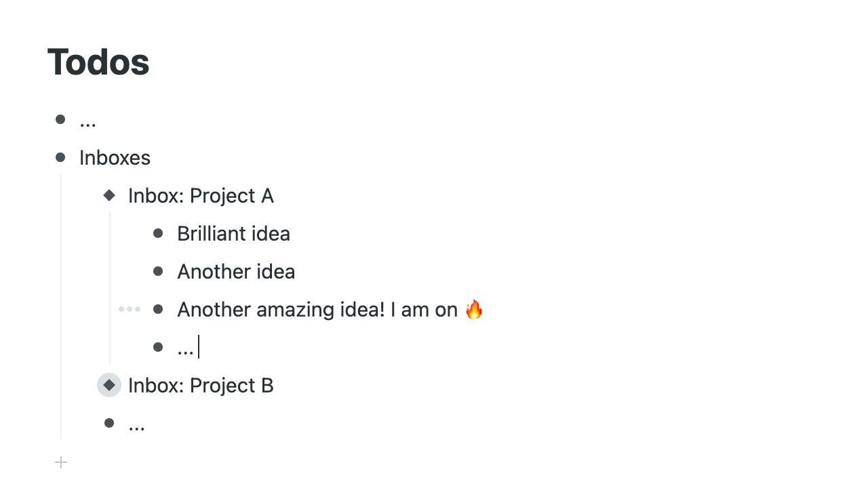Screen dimensions: 868x488
Task: Collapse the Inboxes children via its vertical guide line
Action: click(x=61, y=305)
